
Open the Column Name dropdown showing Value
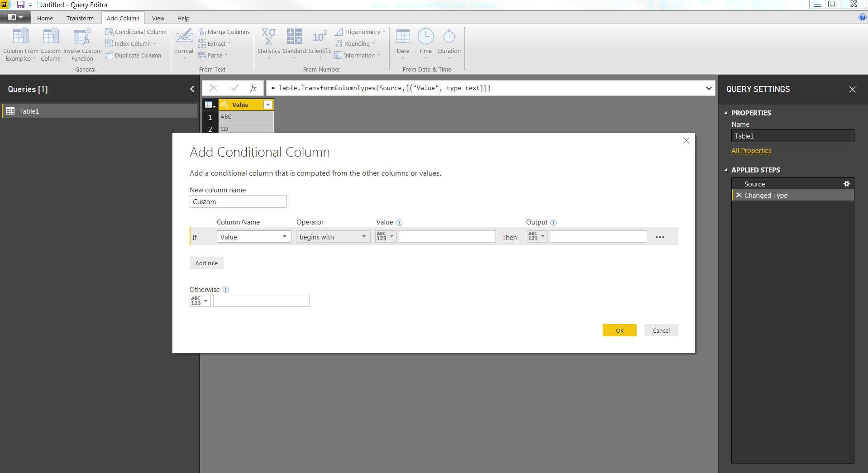[254, 237]
